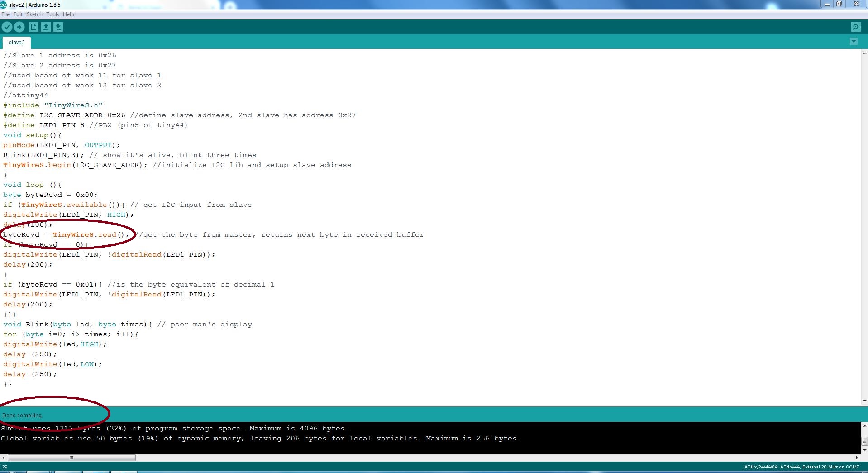Click the "void Blink(byte led, byte times)" line
868x473 pixels.
(128, 324)
